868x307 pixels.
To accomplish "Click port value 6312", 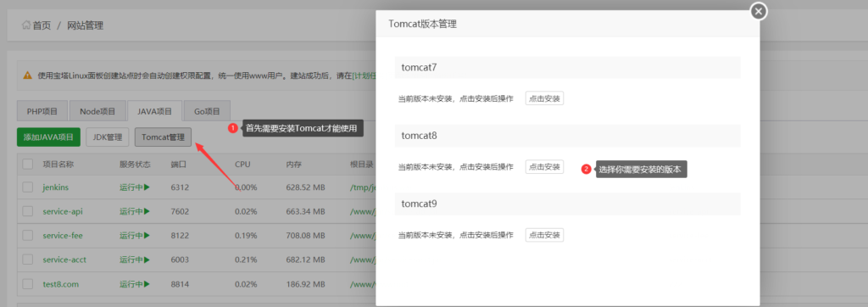I will coord(180,187).
